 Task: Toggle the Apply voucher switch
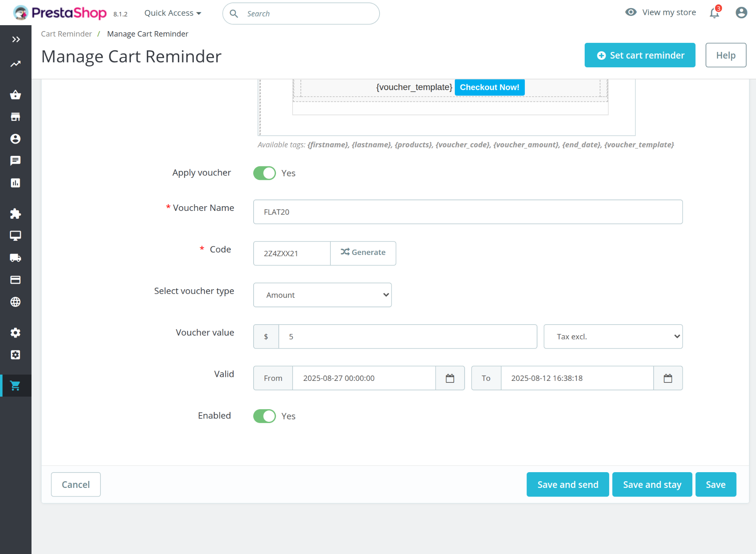tap(265, 173)
